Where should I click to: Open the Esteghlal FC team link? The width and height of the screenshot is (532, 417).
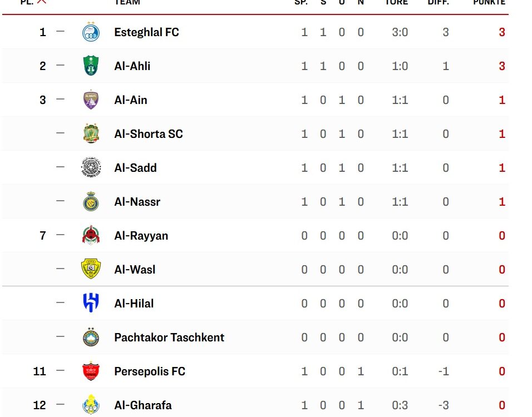[146, 32]
